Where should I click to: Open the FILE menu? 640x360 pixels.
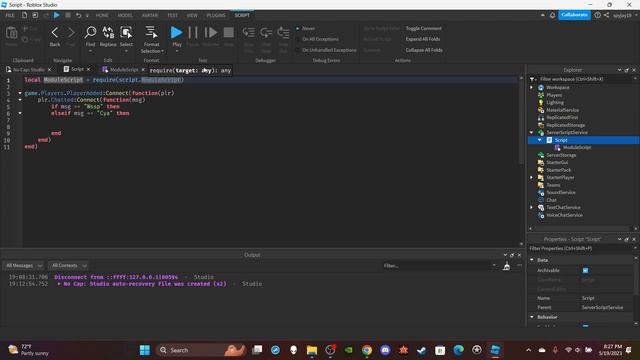[x=10, y=16]
